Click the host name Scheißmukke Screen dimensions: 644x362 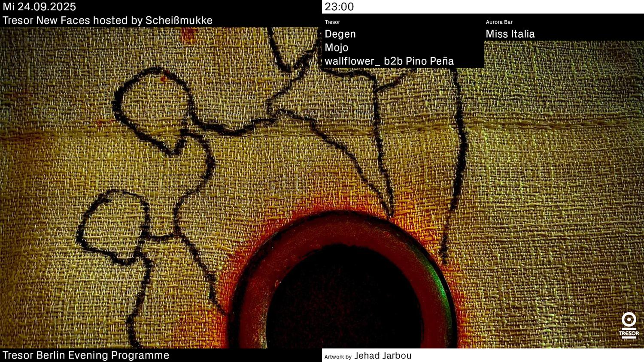[179, 20]
